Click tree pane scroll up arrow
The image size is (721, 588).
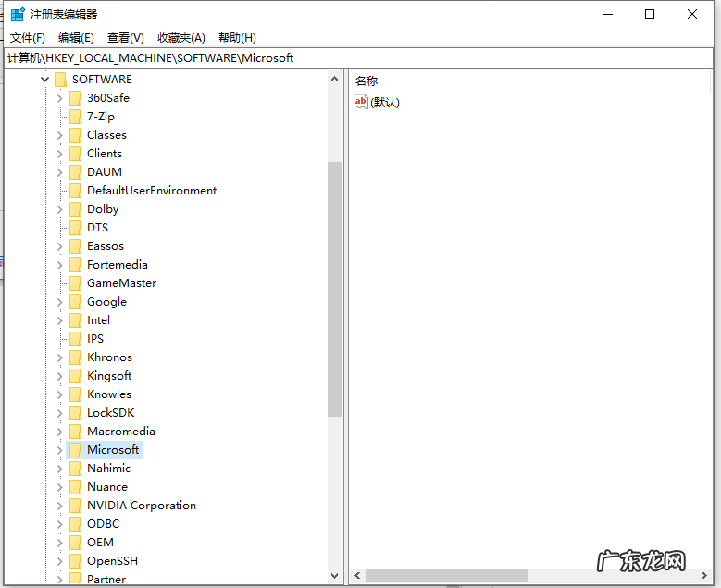click(335, 79)
